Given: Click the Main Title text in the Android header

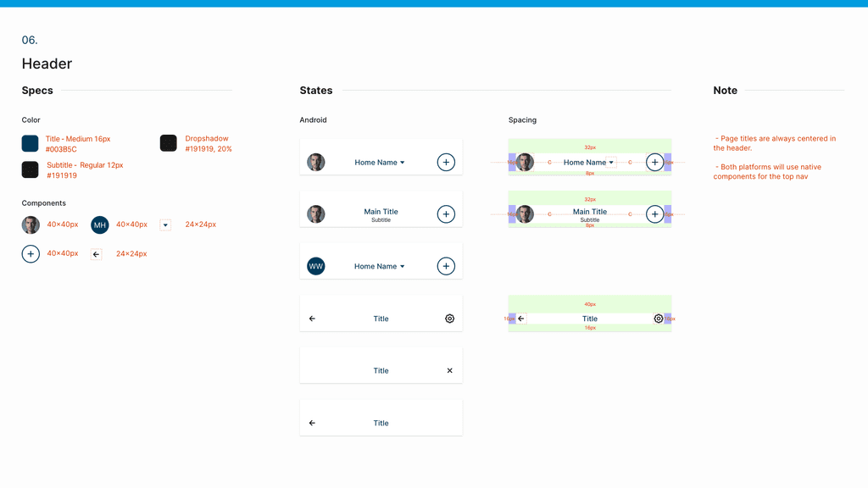Looking at the screenshot, I should (381, 211).
